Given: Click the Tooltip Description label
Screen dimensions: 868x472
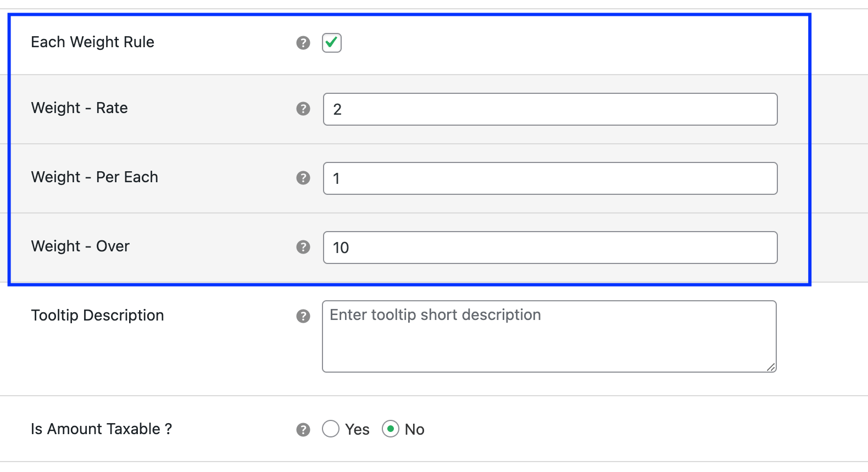Looking at the screenshot, I should tap(97, 316).
